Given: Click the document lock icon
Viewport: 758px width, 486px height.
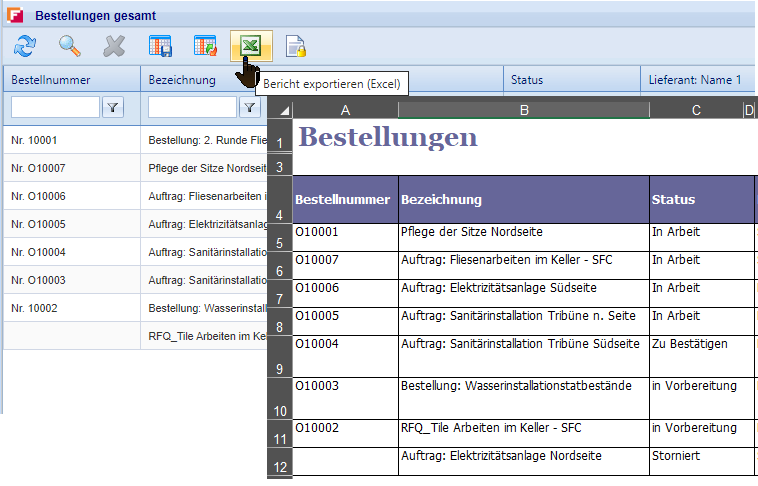Looking at the screenshot, I should tap(296, 46).
